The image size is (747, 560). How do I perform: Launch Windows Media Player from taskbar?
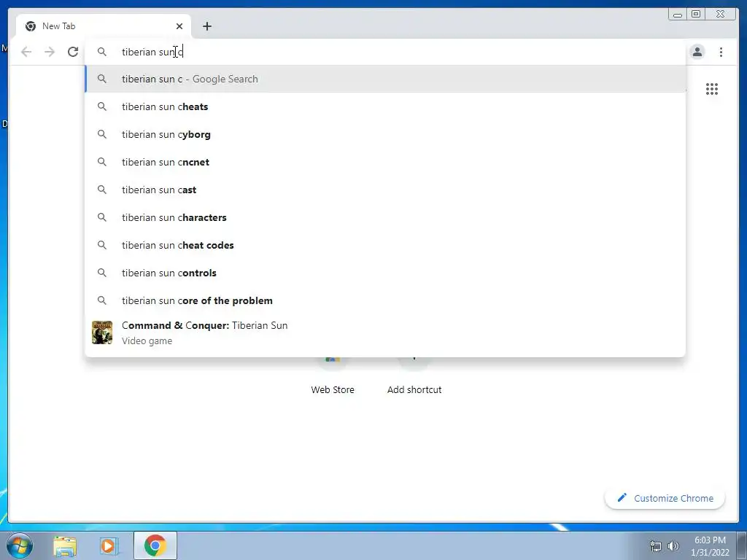(x=109, y=545)
